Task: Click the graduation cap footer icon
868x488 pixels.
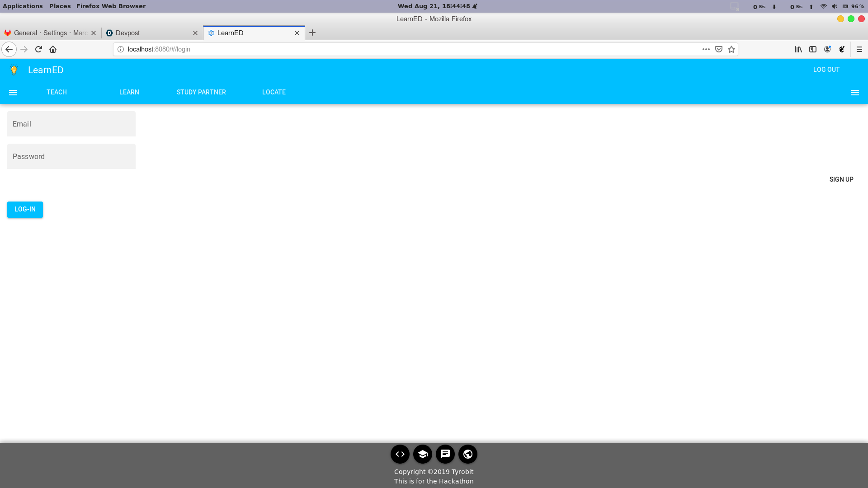Action: 422,454
